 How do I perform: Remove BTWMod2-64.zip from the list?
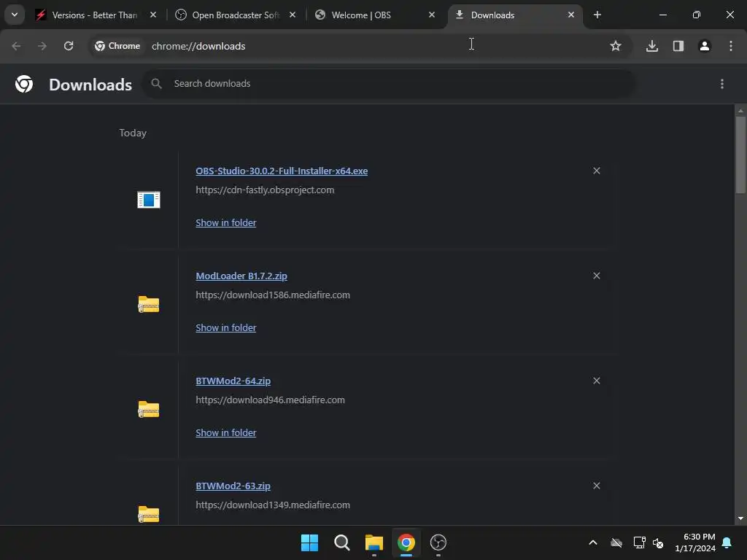[x=597, y=381]
